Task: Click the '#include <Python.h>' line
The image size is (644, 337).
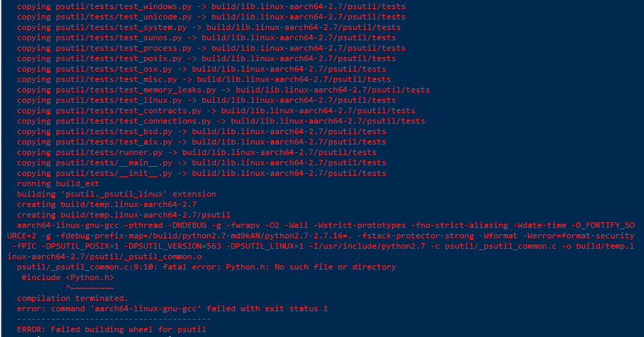Action: [68, 277]
